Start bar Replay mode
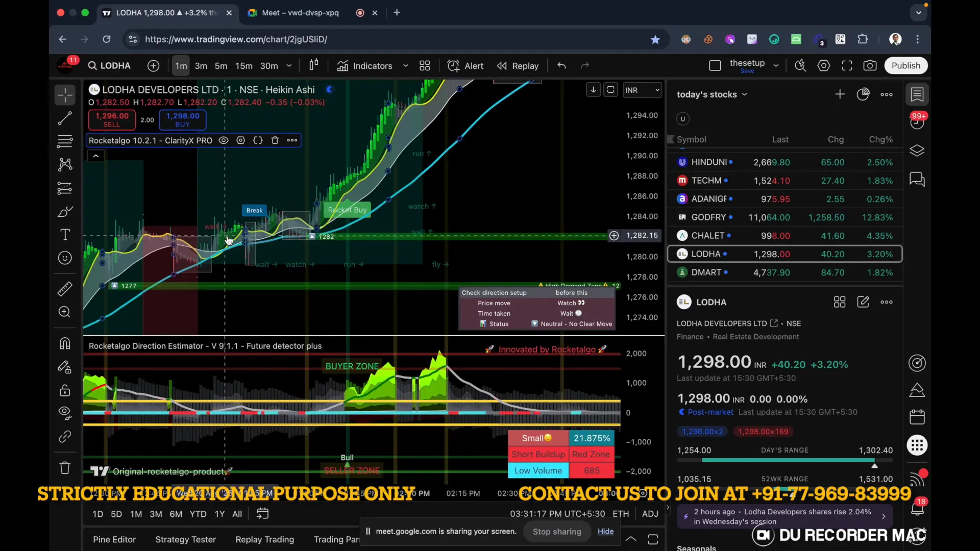980x551 pixels. [x=518, y=66]
